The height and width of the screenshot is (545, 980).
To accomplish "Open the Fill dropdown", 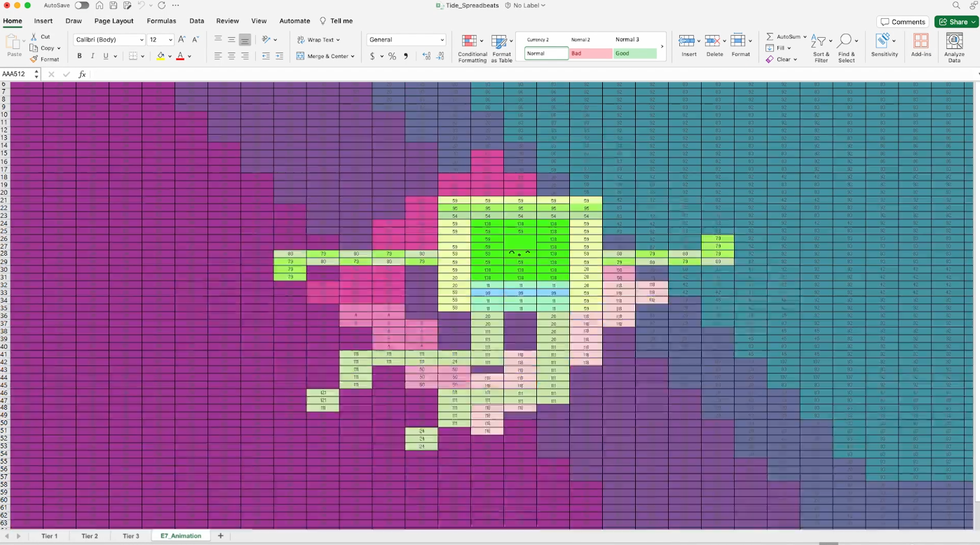I will coord(778,48).
